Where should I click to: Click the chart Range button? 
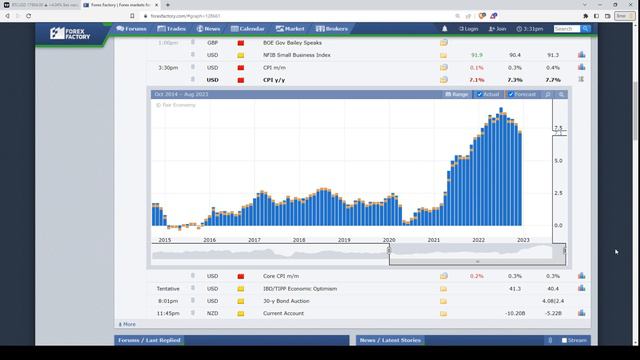[456, 94]
